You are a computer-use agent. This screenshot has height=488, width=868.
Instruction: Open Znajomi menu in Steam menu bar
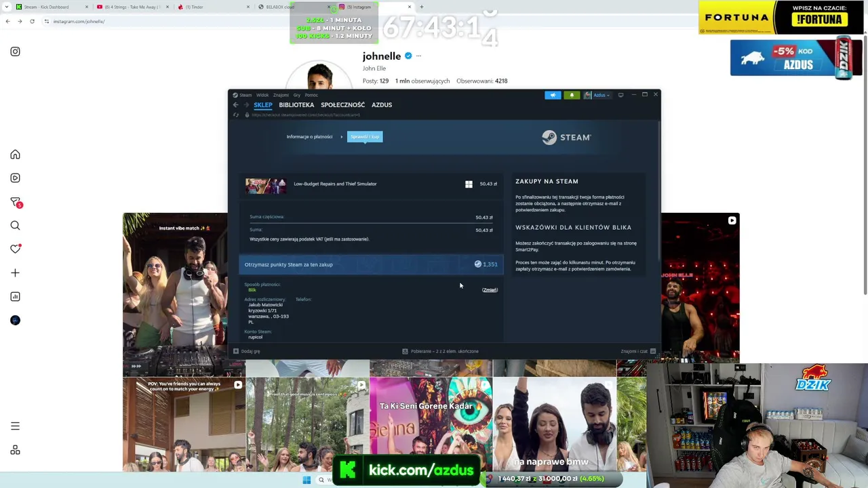pos(281,95)
